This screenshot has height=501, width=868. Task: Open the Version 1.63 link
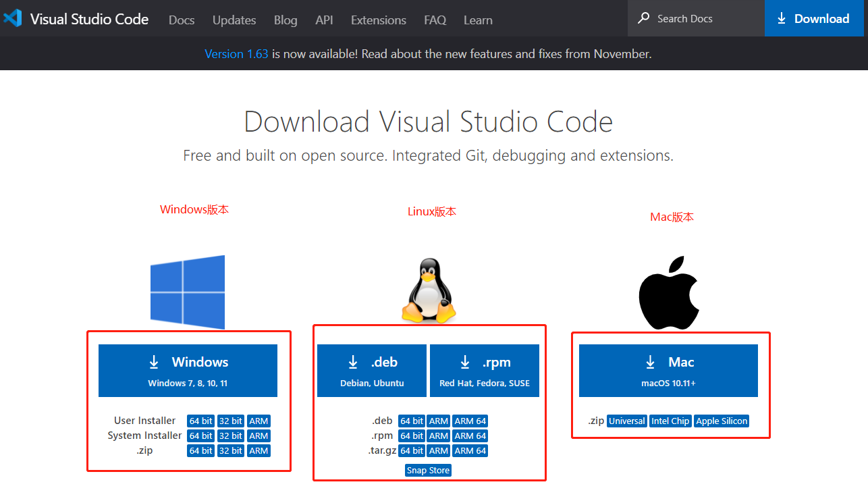tap(236, 54)
